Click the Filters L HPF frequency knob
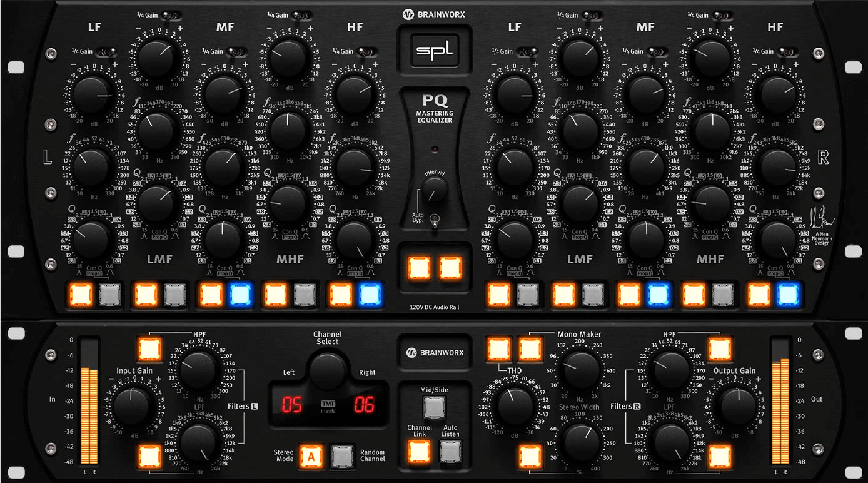The image size is (868, 483). pos(198,370)
